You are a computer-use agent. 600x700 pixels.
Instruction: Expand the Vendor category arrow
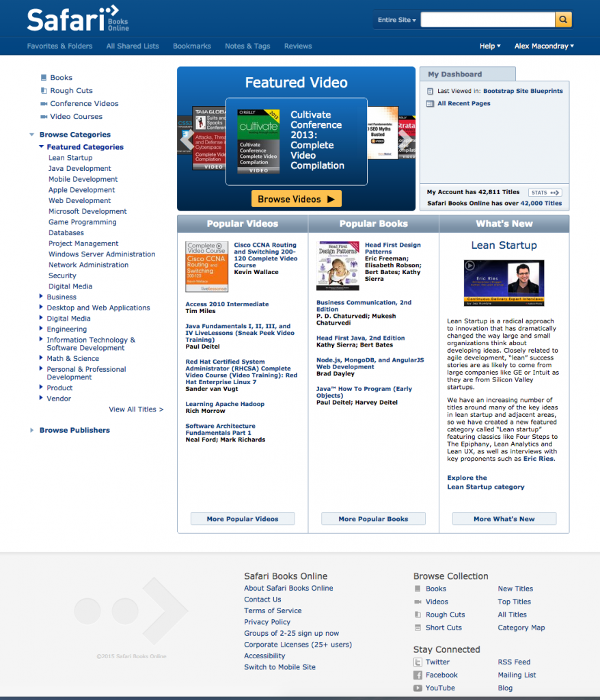pyautogui.click(x=41, y=399)
